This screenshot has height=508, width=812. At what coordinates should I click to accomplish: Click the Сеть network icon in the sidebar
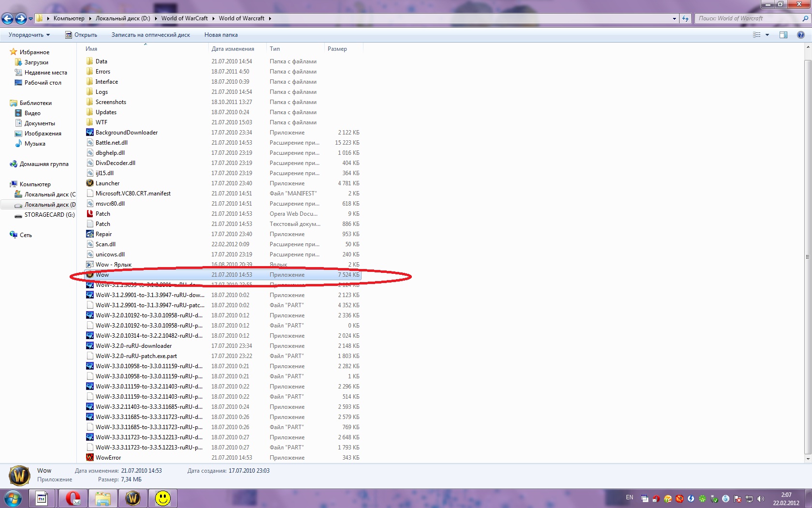pos(14,235)
